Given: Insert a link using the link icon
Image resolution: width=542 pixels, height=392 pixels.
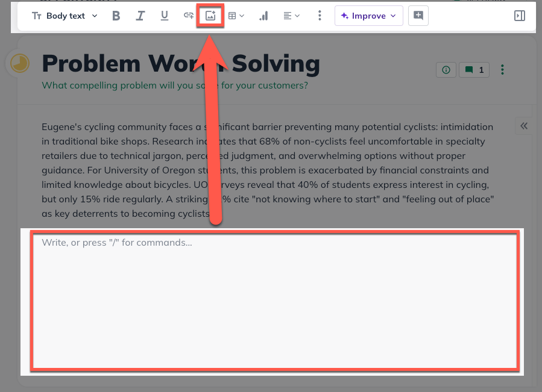Looking at the screenshot, I should pyautogui.click(x=189, y=16).
